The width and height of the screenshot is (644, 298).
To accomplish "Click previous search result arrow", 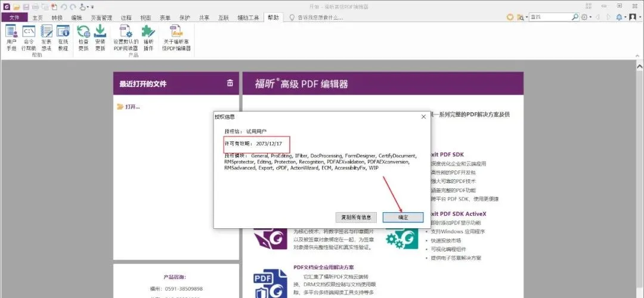I will point(597,17).
